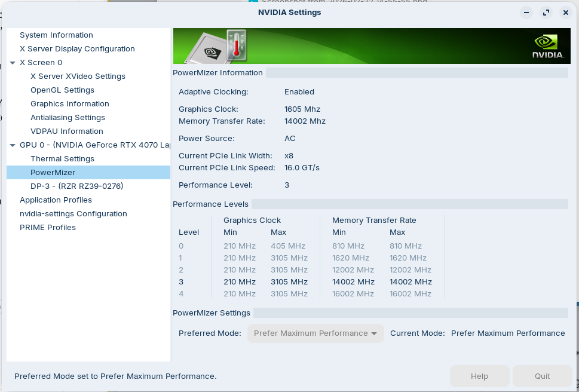Maximize the NVIDIA Settings window
Viewport: 579px width, 392px height.
546,13
